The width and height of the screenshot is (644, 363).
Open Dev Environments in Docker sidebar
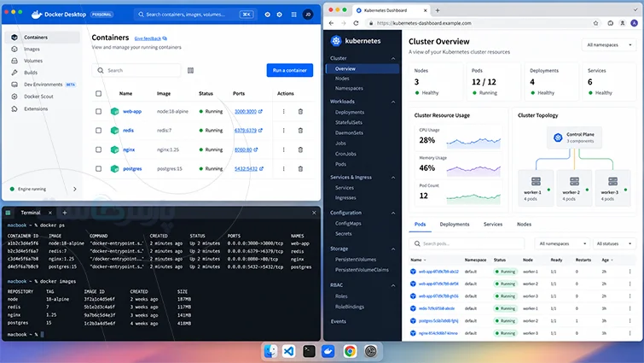44,85
